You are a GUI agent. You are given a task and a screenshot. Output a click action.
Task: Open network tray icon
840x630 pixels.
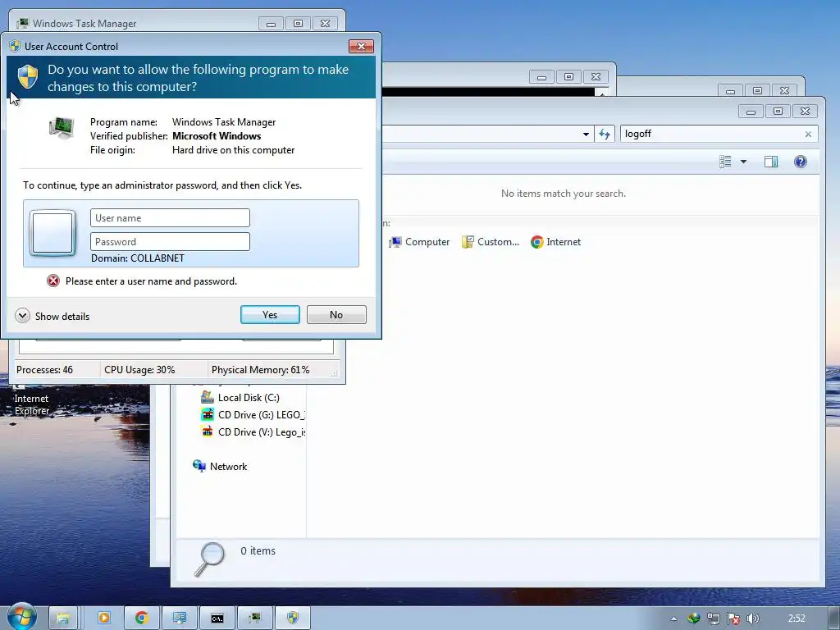pyautogui.click(x=714, y=619)
